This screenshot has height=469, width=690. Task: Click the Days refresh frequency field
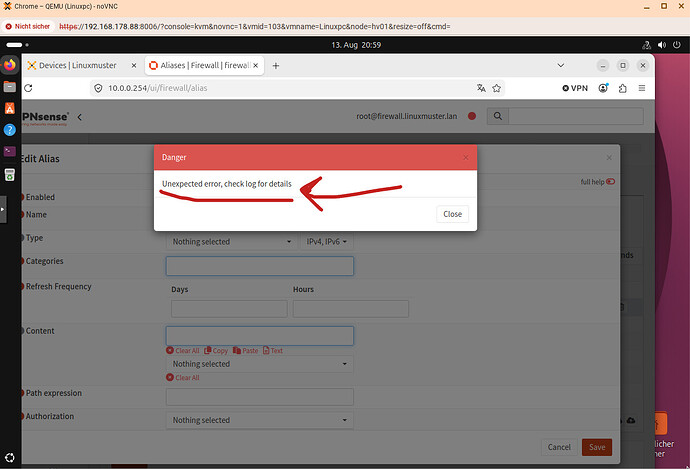229,309
